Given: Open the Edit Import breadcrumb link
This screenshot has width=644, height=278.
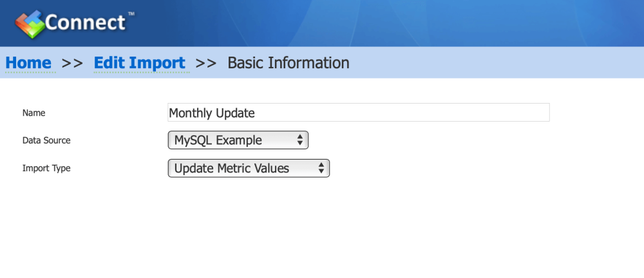Looking at the screenshot, I should click(x=140, y=63).
